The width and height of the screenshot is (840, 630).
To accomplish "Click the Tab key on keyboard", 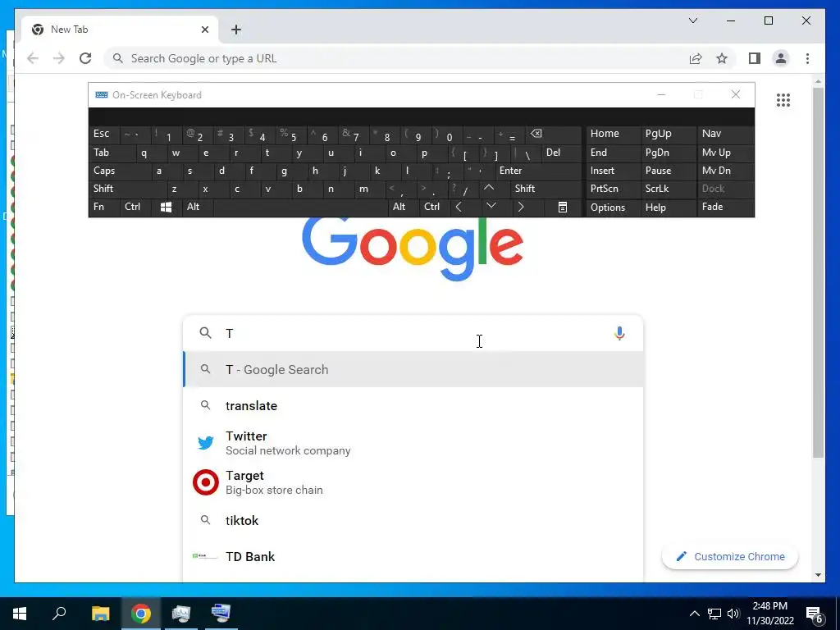I will click(112, 153).
